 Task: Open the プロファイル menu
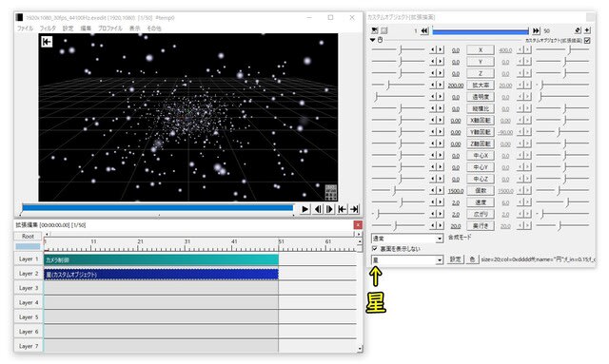click(x=110, y=29)
